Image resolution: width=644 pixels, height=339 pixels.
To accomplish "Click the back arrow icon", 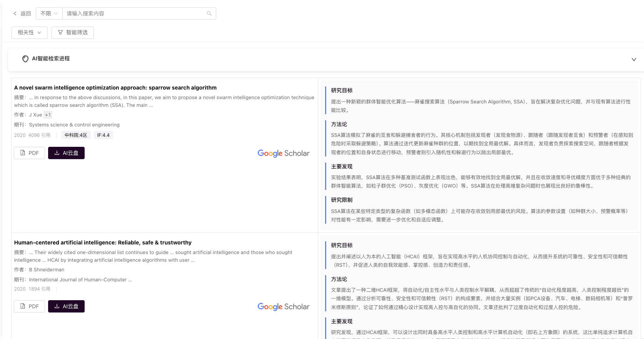I will tap(15, 13).
